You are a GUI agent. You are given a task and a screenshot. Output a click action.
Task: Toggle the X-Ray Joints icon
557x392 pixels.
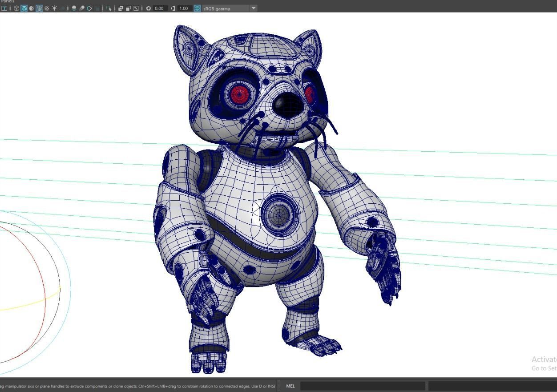click(136, 8)
